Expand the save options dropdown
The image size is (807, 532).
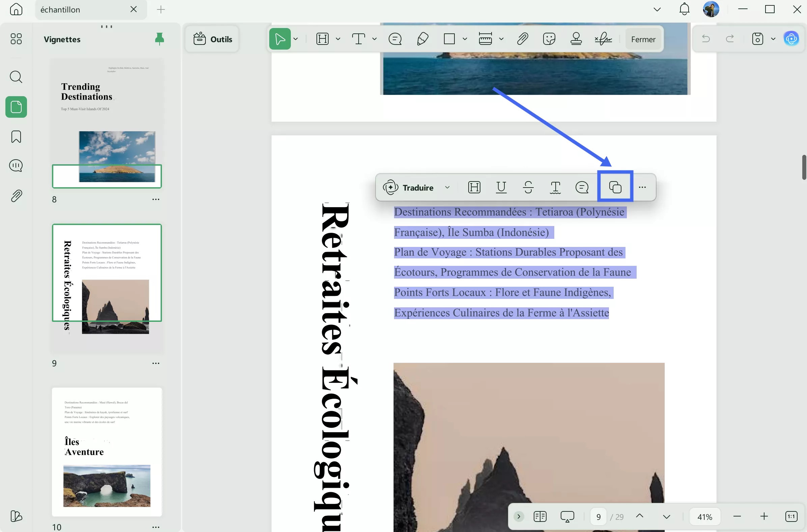click(773, 39)
